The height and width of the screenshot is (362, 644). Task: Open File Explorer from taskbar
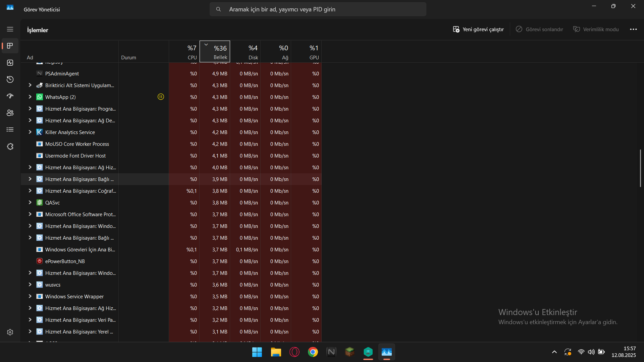276,352
